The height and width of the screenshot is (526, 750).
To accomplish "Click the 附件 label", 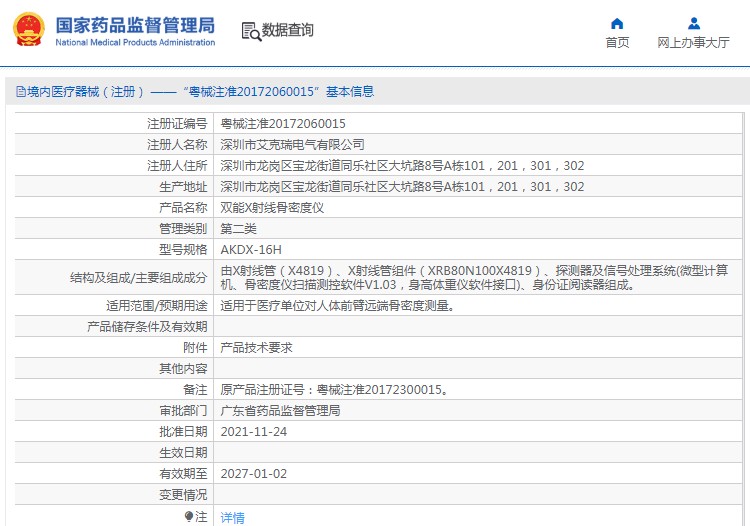I will (195, 348).
